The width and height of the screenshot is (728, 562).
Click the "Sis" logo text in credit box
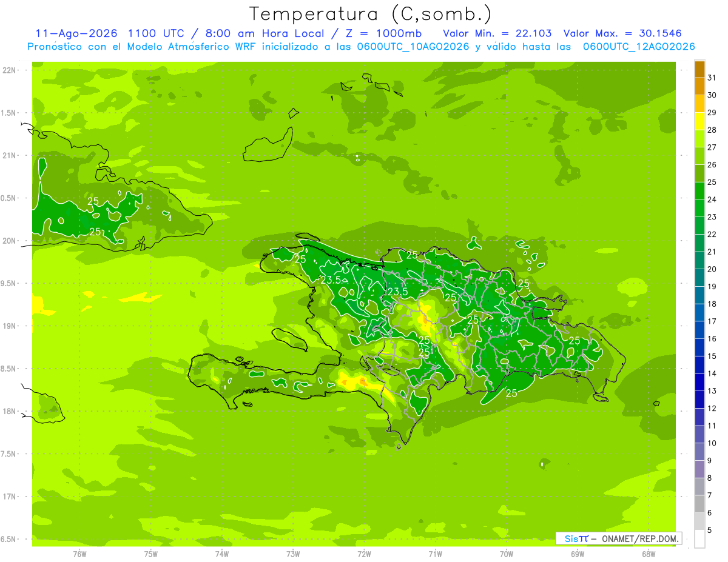click(572, 538)
